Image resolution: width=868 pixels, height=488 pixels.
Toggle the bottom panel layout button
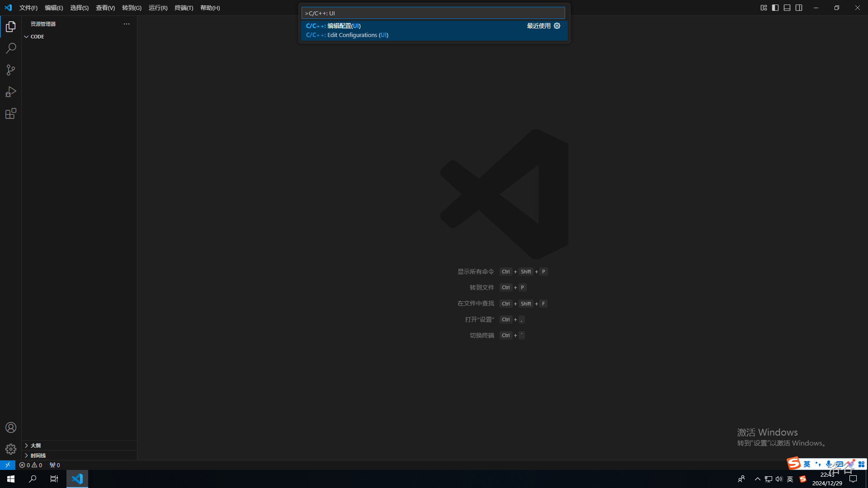pos(787,8)
